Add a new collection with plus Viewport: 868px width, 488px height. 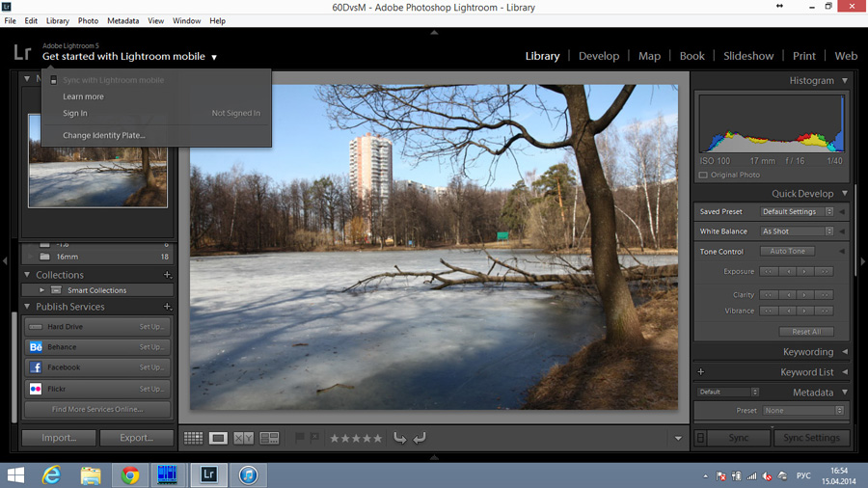point(167,275)
